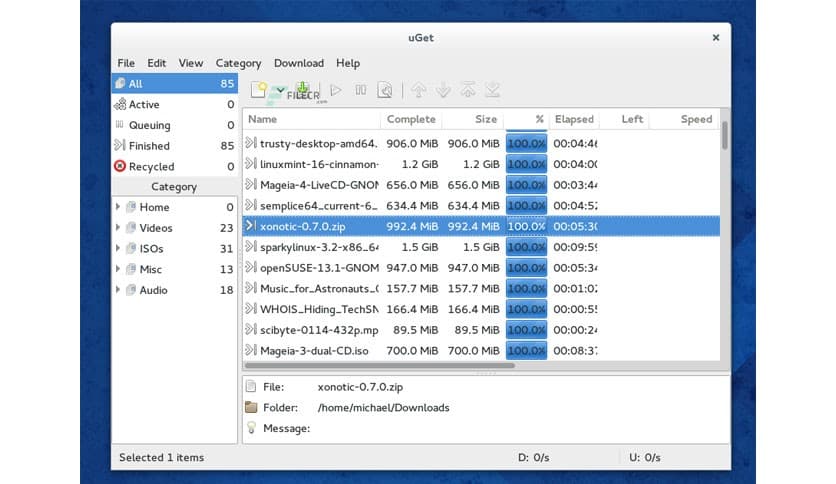
Task: Click the progress bar of sparkylinux-3.2
Action: [x=526, y=247]
